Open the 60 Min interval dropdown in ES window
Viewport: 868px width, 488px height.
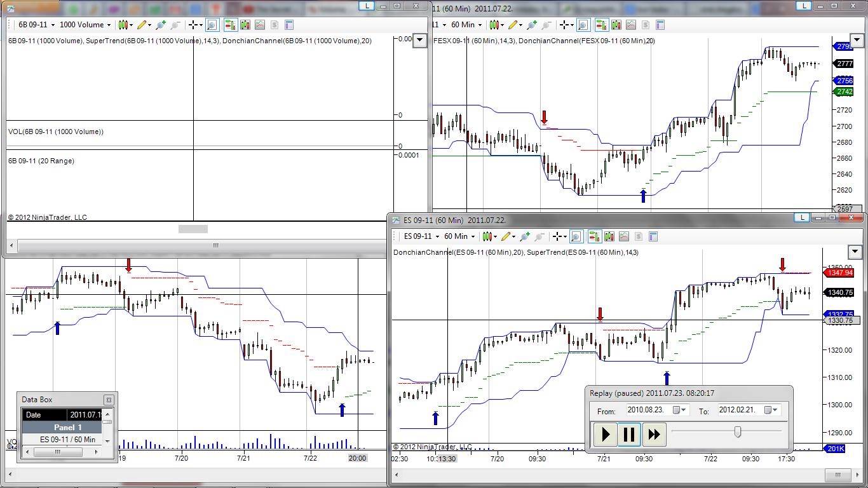(x=460, y=236)
